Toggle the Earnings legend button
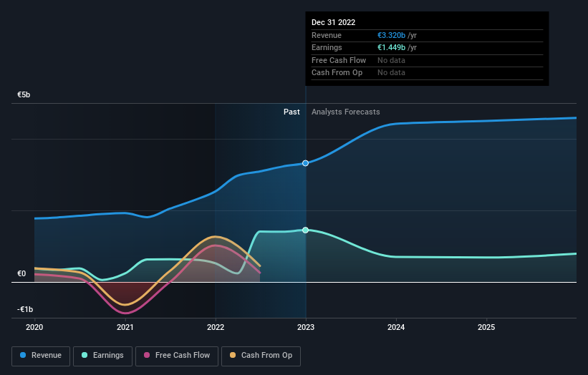Image resolution: width=588 pixels, height=375 pixels. coord(102,356)
